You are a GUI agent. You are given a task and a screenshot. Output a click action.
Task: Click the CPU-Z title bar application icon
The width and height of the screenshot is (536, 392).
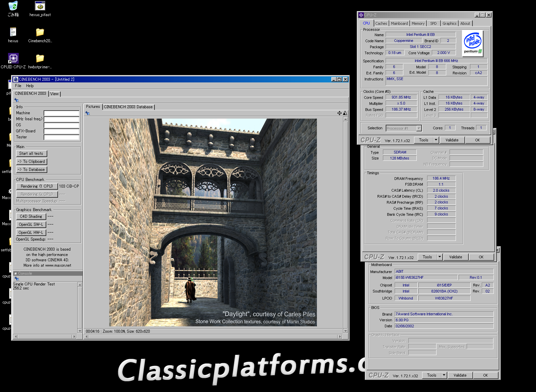(361, 15)
